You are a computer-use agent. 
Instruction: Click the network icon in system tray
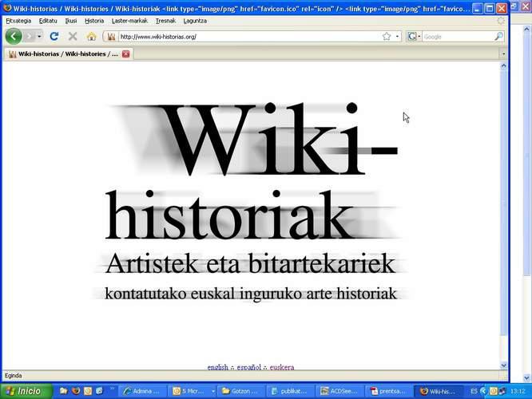(x=502, y=391)
